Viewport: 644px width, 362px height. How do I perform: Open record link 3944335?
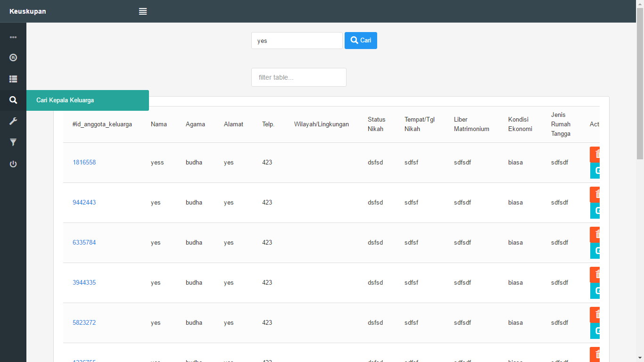pos(84,282)
